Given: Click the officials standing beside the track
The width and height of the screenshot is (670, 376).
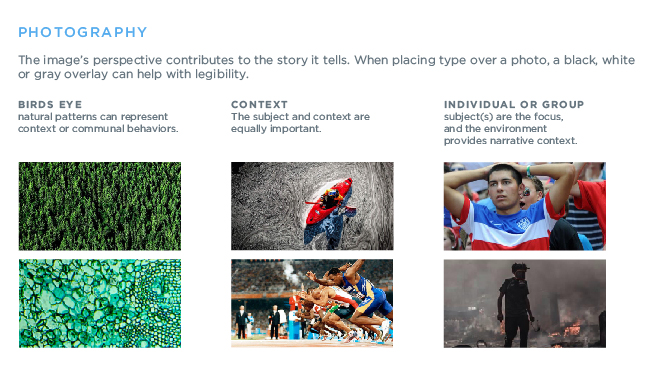Looking at the screenshot, I should [258, 323].
